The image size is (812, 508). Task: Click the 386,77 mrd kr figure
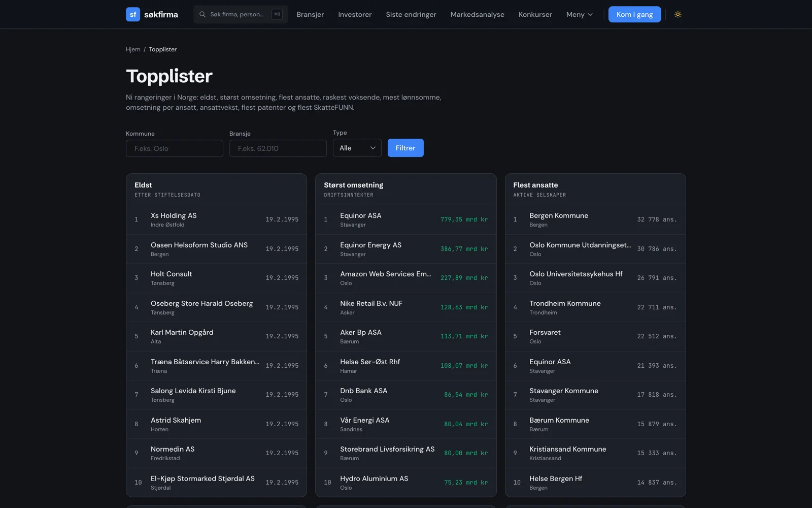pos(464,249)
